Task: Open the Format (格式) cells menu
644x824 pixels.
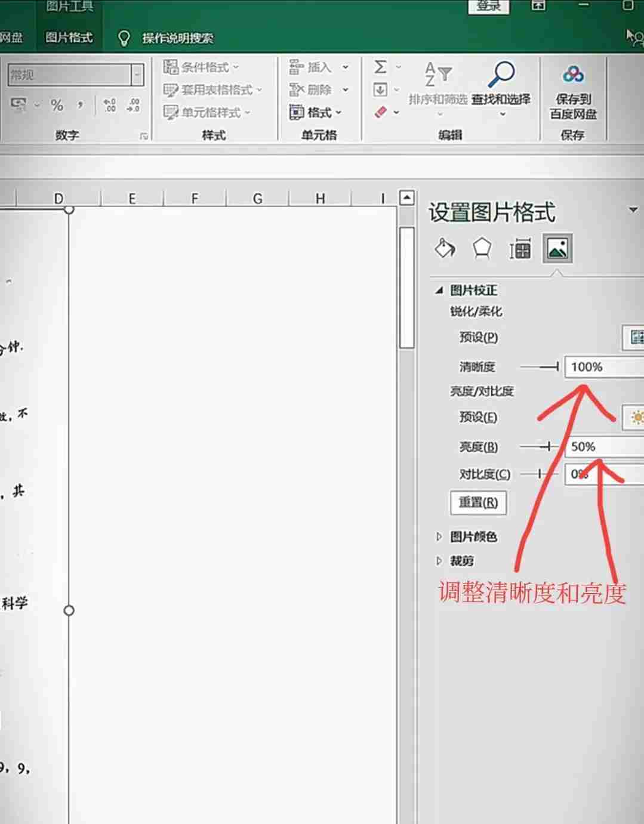Action: pos(315,112)
